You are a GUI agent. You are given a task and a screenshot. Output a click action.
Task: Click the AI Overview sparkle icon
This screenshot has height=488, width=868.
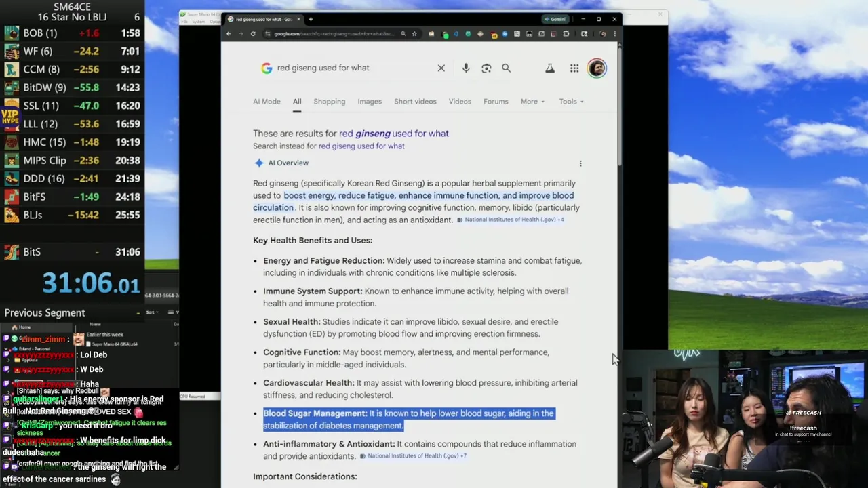click(x=258, y=163)
